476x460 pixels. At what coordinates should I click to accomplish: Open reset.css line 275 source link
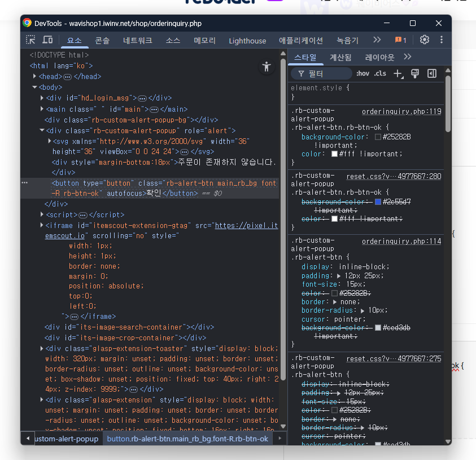pos(394,358)
